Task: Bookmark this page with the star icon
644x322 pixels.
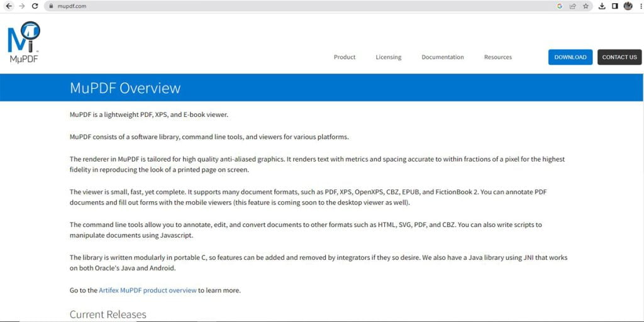Action: pyautogui.click(x=586, y=6)
